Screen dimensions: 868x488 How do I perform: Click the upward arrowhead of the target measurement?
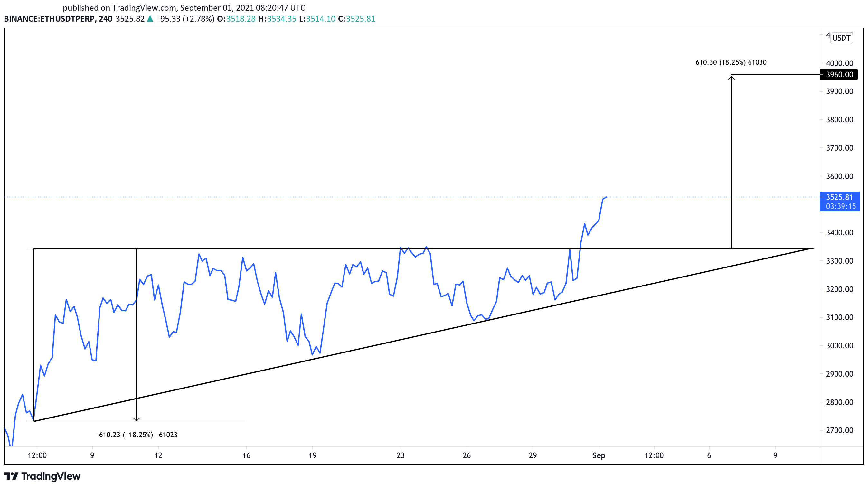(731, 78)
